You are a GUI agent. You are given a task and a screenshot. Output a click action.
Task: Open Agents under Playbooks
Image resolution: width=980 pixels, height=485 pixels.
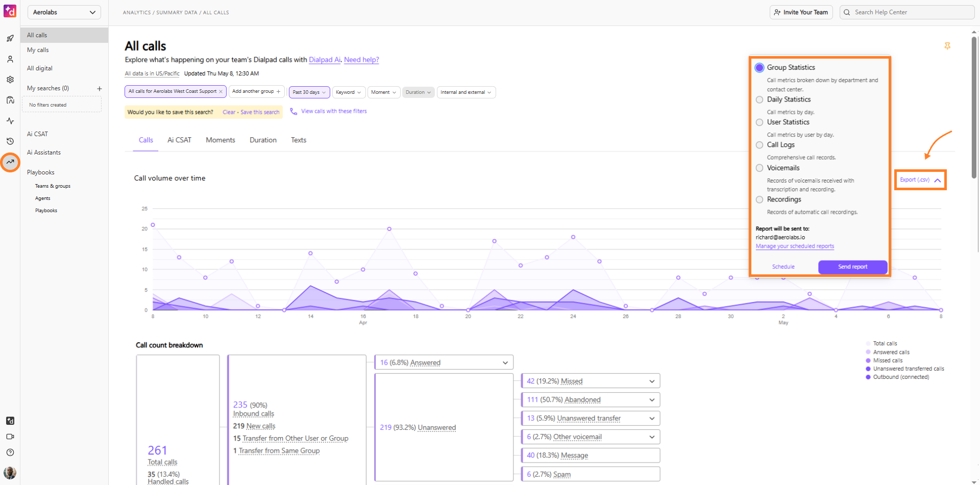click(43, 198)
